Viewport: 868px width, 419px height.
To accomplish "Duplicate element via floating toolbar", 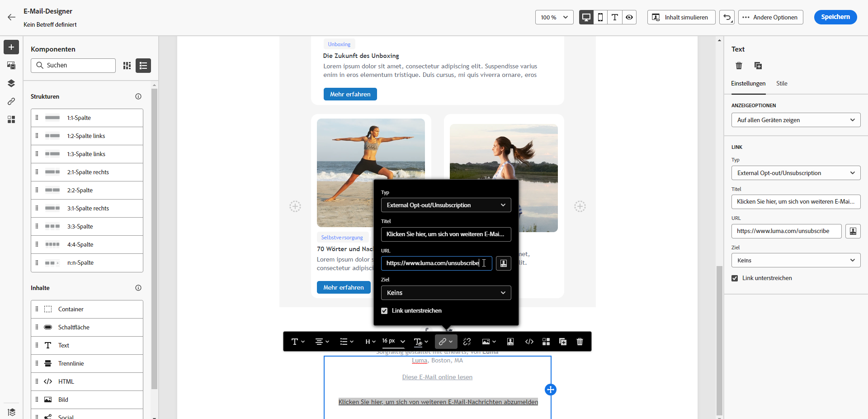I will [x=563, y=342].
